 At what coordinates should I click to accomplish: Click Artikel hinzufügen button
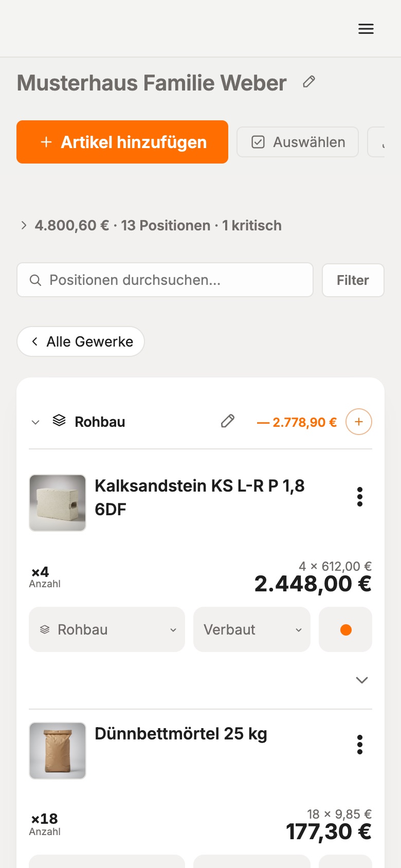coord(122,142)
